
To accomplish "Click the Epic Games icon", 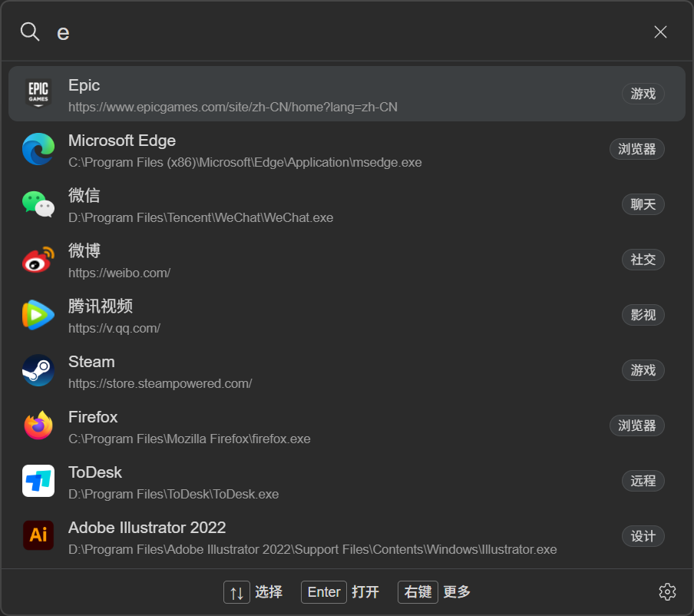I will (38, 94).
